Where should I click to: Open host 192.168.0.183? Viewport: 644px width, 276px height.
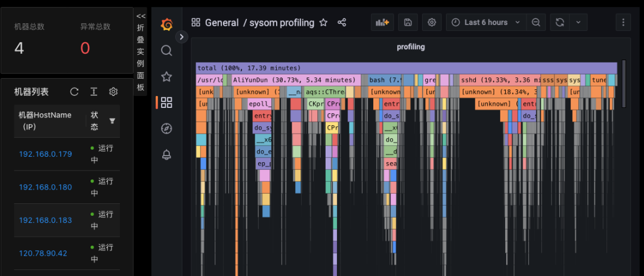45,220
